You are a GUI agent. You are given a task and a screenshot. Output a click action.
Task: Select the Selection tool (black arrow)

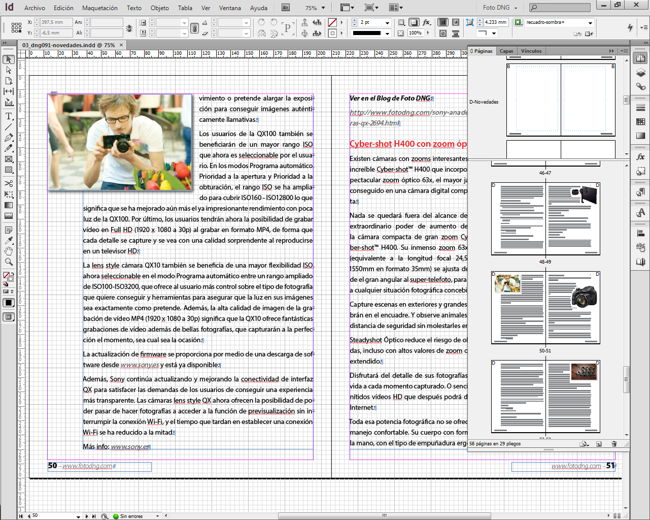click(8, 60)
